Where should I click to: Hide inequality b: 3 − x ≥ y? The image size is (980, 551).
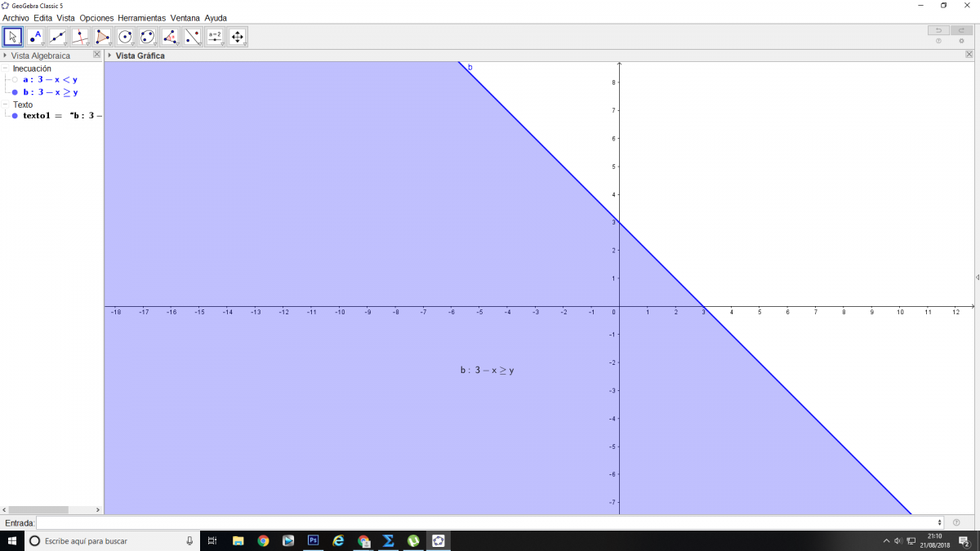click(x=15, y=92)
